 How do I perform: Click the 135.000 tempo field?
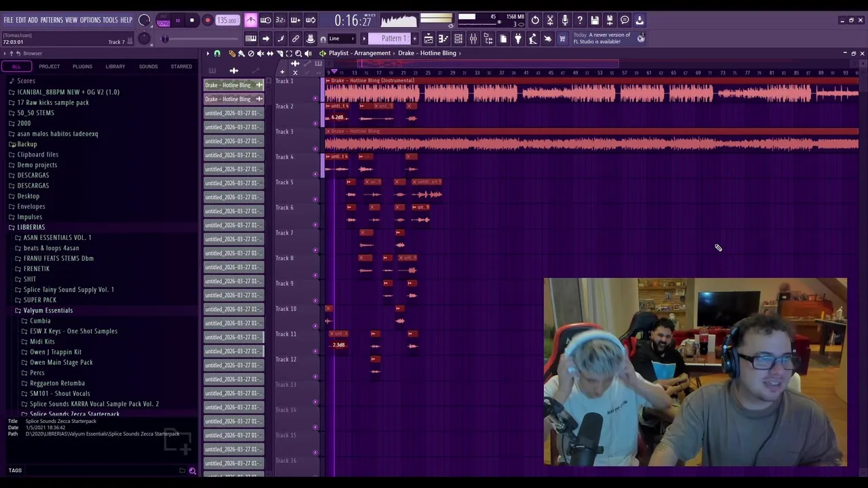(x=227, y=20)
